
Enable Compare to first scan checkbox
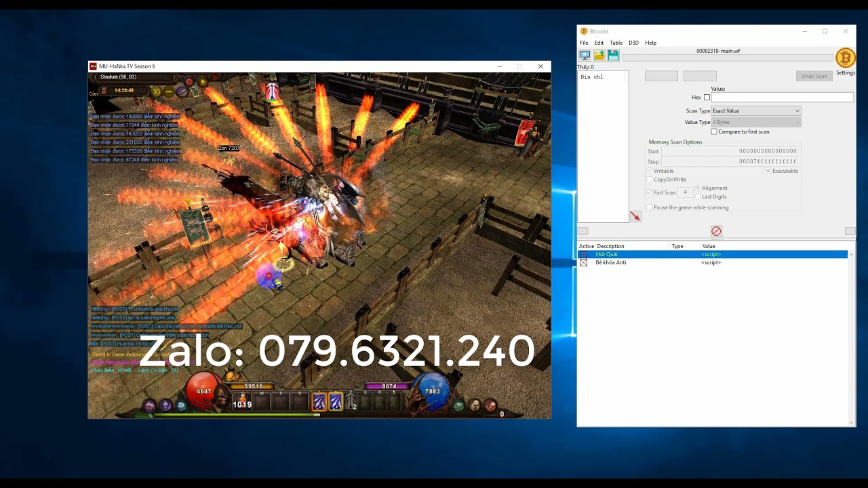(x=714, y=131)
